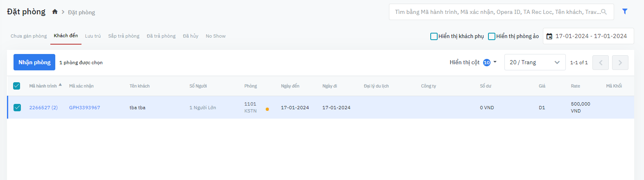
Task: Click the search magnifier icon
Action: point(604,12)
